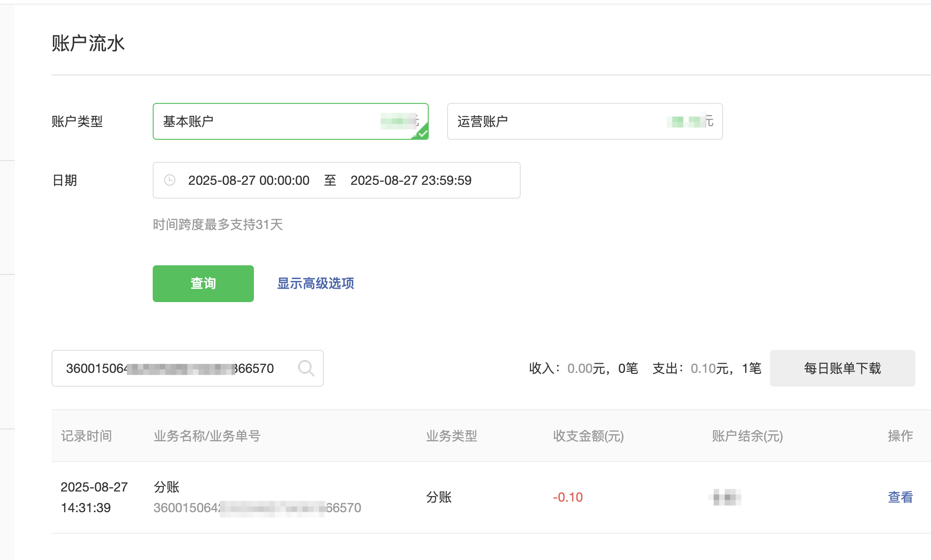Click green checkmark corner on 基本账户
This screenshot has width=931, height=560.
[423, 134]
